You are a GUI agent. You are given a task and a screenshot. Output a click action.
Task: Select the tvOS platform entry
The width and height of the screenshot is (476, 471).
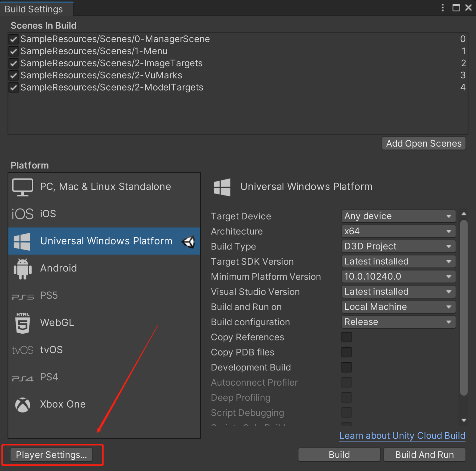click(104, 350)
